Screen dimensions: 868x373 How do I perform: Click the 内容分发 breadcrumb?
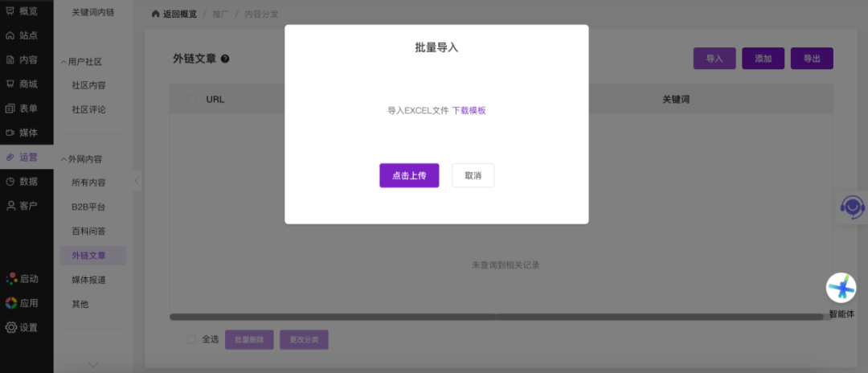261,14
